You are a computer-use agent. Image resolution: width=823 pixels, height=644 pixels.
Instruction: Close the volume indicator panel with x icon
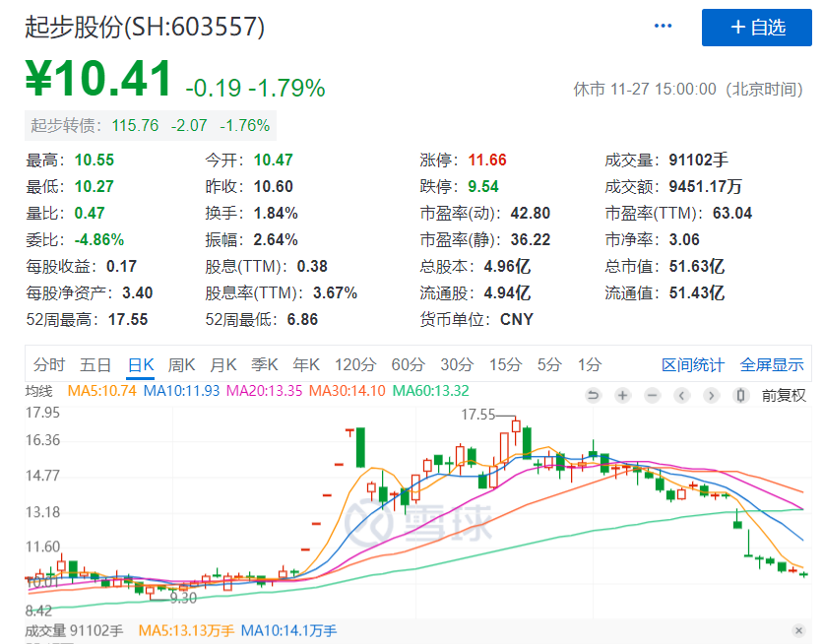click(798, 630)
